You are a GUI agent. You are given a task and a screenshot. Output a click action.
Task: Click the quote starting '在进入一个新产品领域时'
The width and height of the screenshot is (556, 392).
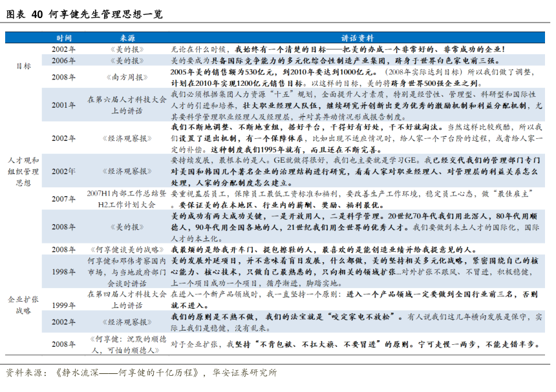pyautogui.click(x=354, y=300)
